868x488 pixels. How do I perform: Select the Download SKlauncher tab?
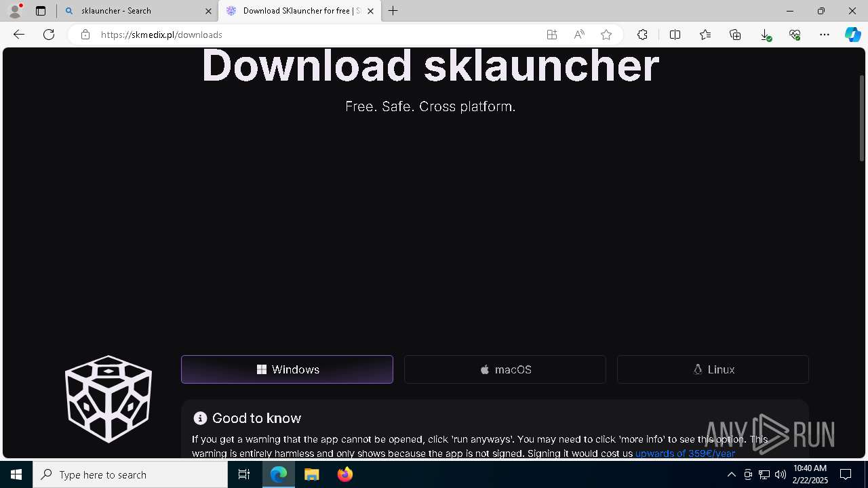click(299, 11)
